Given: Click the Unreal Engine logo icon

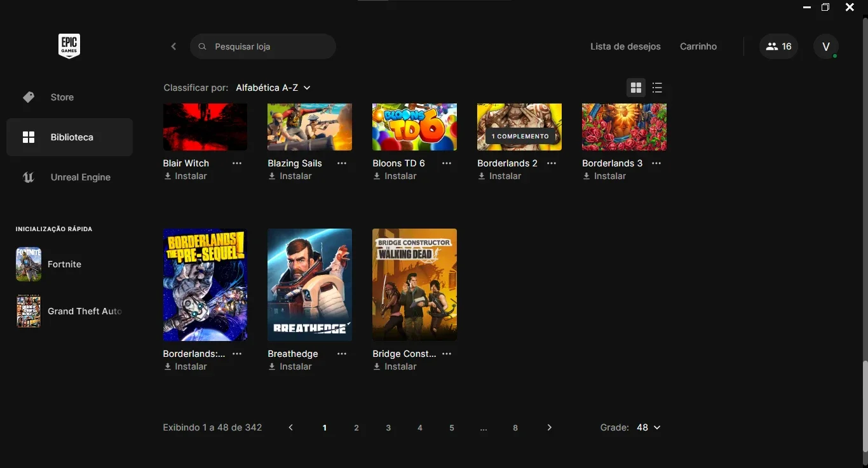Looking at the screenshot, I should (29, 177).
